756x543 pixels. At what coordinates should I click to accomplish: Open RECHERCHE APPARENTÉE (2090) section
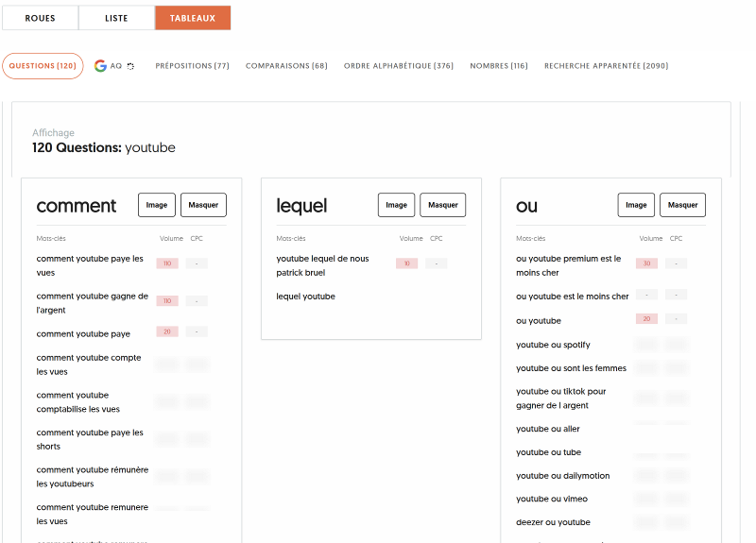606,65
